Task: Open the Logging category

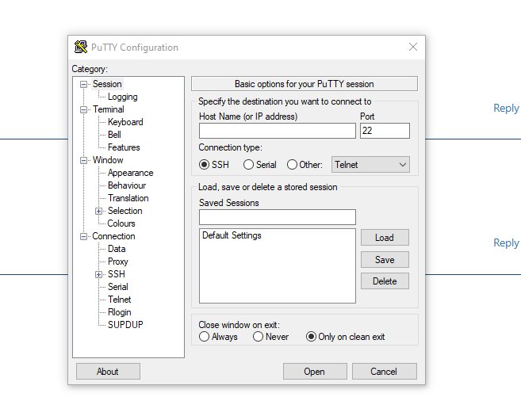Action: [x=123, y=97]
